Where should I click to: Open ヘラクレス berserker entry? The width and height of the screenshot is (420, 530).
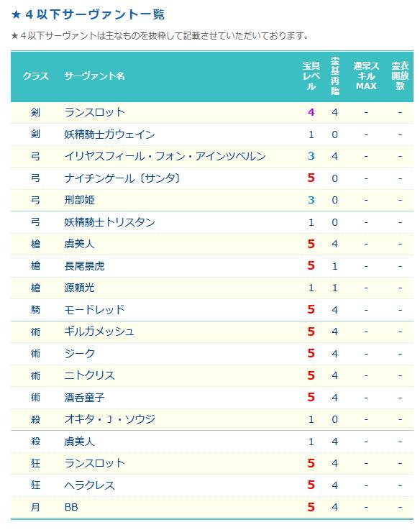tap(90, 485)
